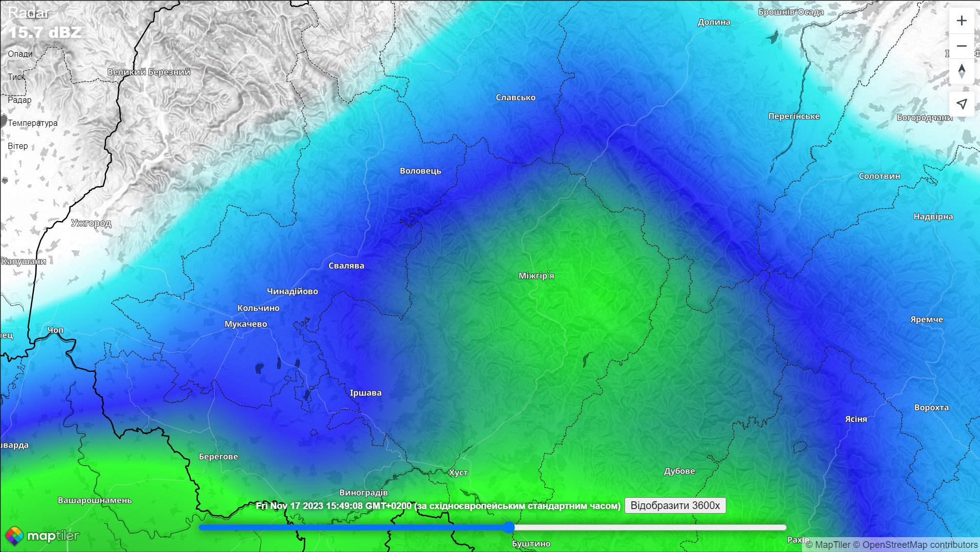Open the MapTiler logo link
The image size is (980, 552).
[x=42, y=536]
